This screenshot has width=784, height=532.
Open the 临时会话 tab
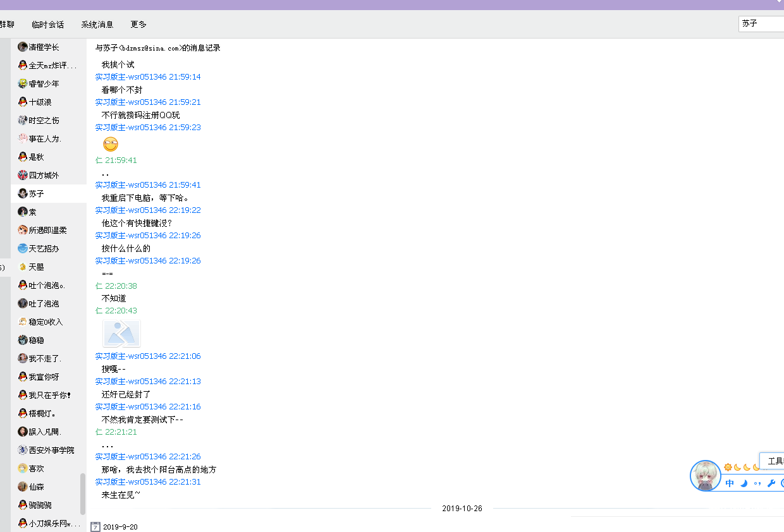click(48, 25)
